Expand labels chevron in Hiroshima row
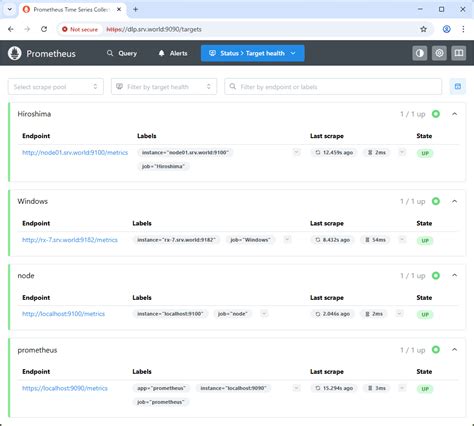This screenshot has width=474, height=426. click(296, 153)
